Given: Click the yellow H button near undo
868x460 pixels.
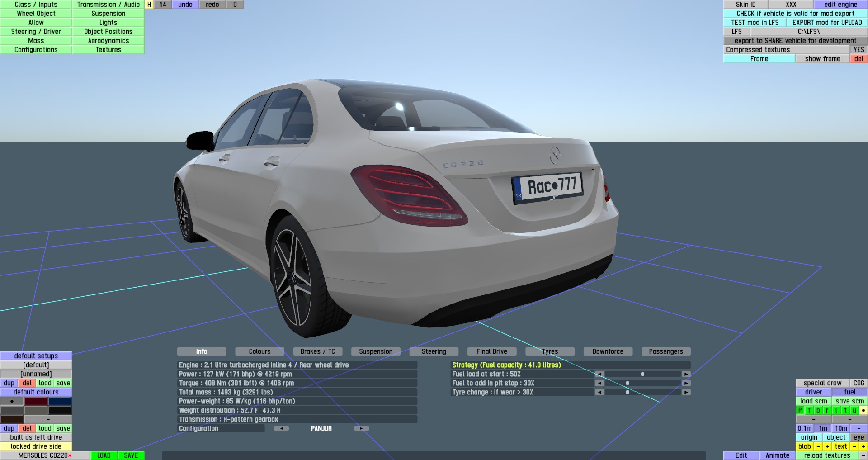Looking at the screenshot, I should tap(149, 5).
